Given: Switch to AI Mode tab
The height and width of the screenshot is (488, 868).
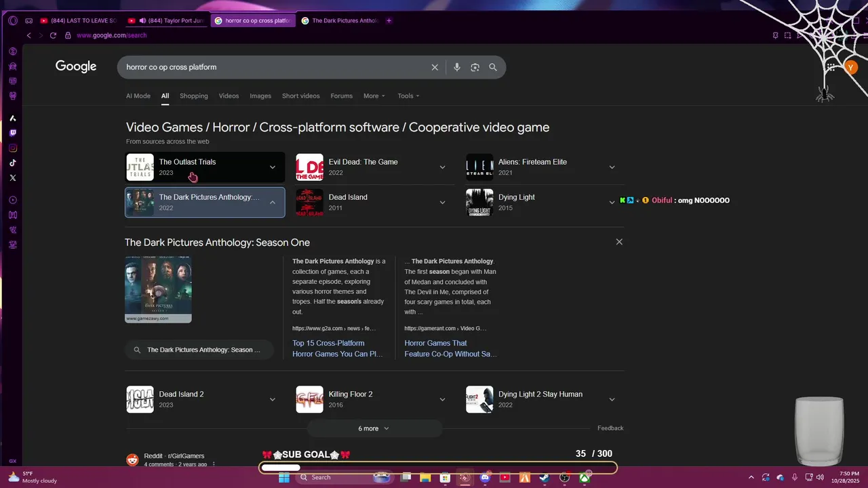Looking at the screenshot, I should coord(138,96).
